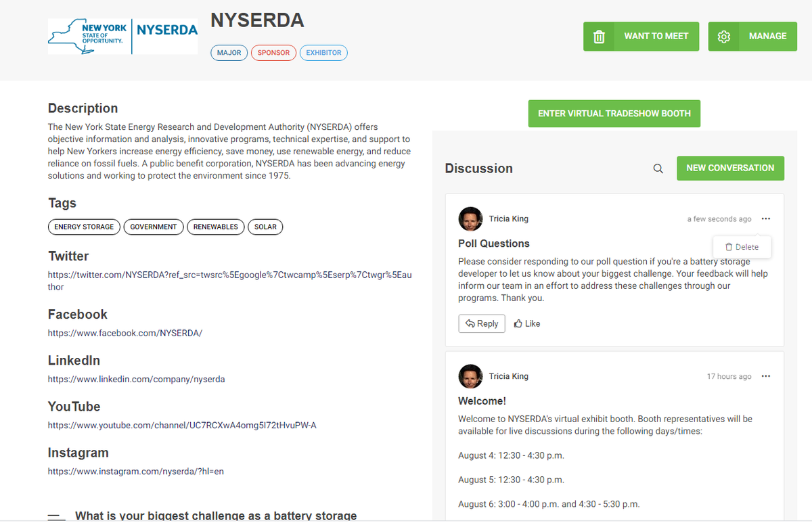The width and height of the screenshot is (812, 525).
Task: Click 'August 5: 12:30 - 4:30 p.m.' line
Action: tap(511, 480)
